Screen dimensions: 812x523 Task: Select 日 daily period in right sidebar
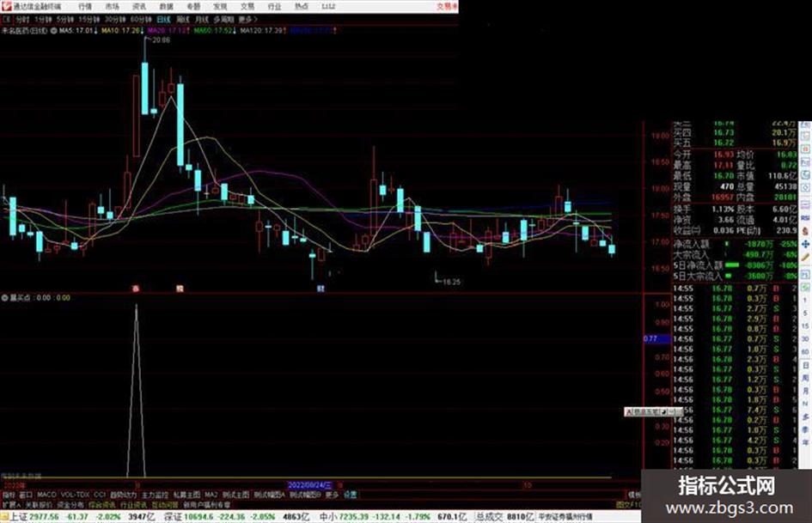(x=805, y=365)
